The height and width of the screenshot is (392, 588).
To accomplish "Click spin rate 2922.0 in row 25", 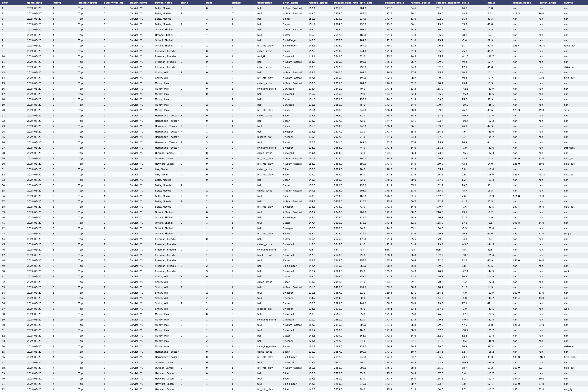I will pos(338,137).
